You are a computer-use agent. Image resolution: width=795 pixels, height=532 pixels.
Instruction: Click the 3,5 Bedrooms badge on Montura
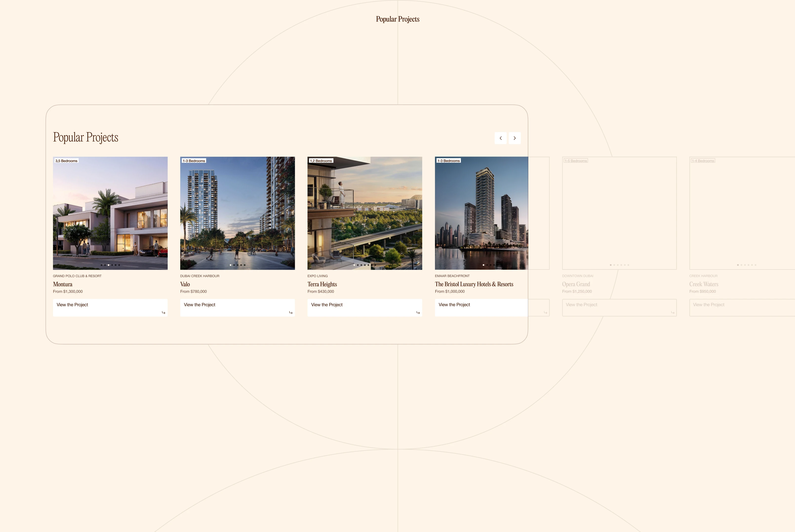[66, 161]
